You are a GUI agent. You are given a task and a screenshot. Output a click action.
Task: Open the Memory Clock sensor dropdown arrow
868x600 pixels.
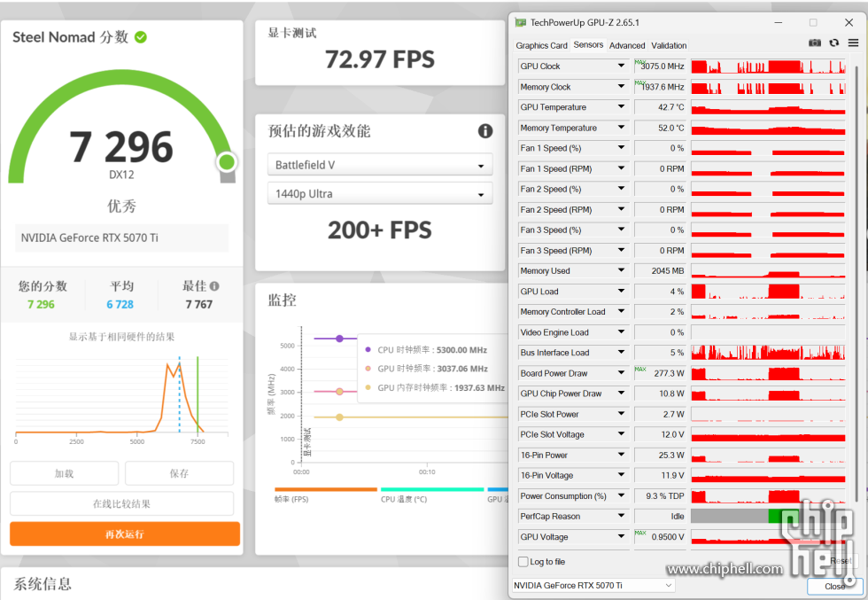(621, 87)
